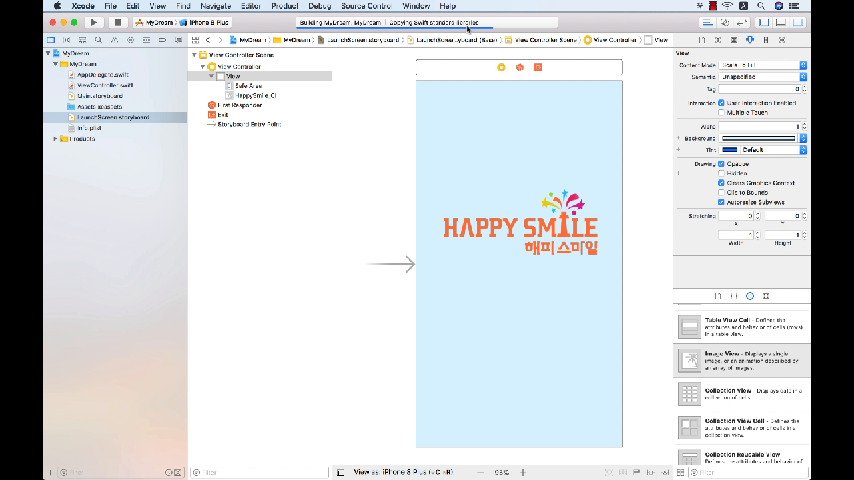
Task: Show the Connections inspector
Action: (x=782, y=40)
